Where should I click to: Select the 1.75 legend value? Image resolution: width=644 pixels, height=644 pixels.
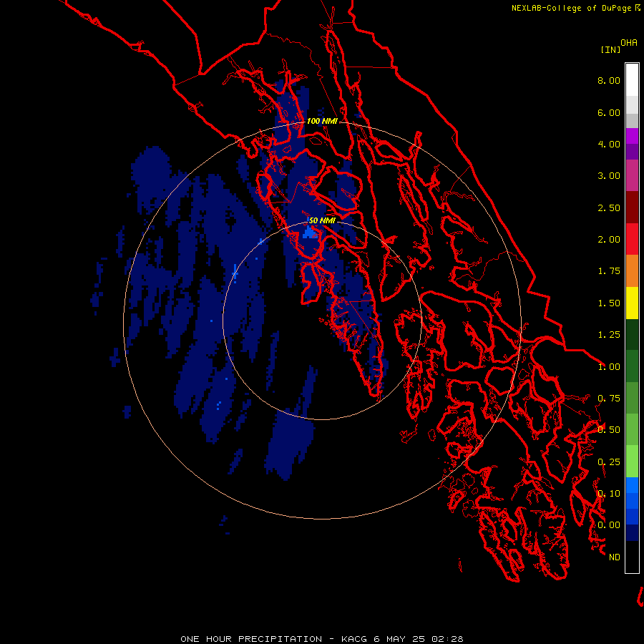[609, 271]
